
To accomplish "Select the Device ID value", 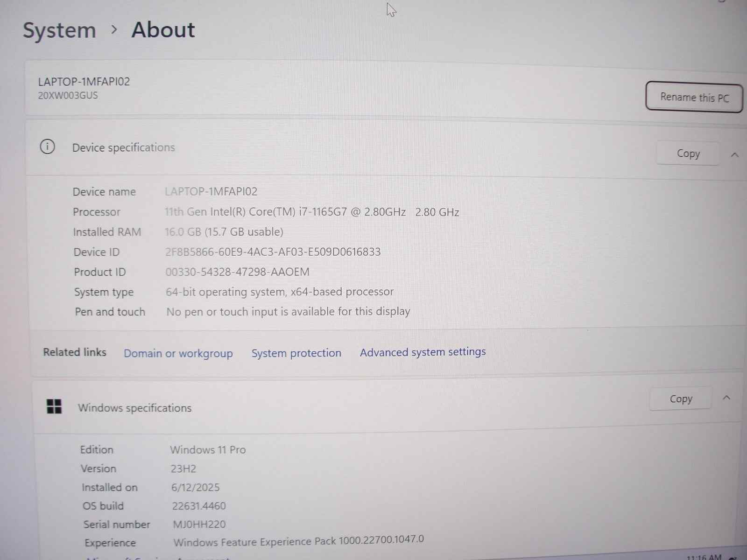I will pos(273,252).
